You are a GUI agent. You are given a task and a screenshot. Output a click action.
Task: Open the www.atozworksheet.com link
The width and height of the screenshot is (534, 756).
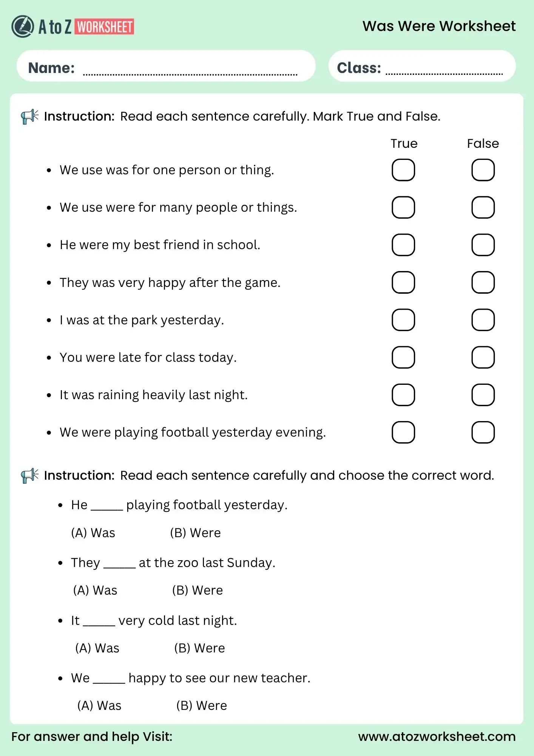(x=437, y=736)
